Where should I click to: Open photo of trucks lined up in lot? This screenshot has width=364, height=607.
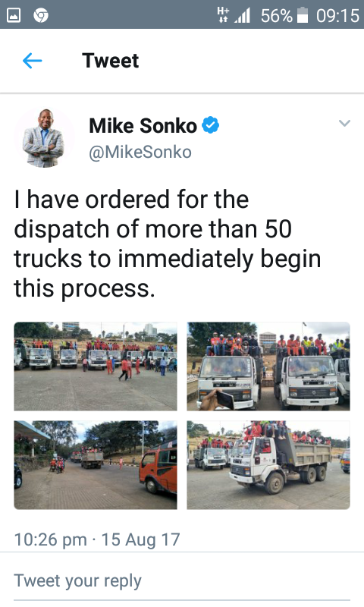(96, 366)
